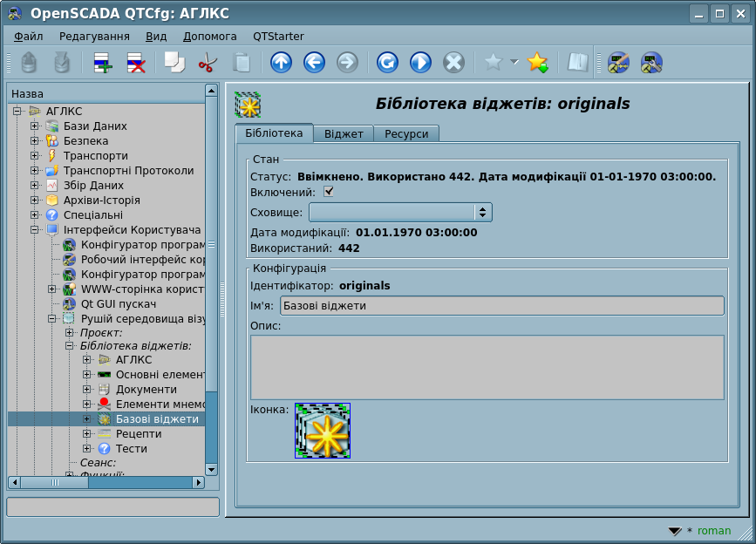Refresh the page with the circular arrow icon

(x=388, y=63)
